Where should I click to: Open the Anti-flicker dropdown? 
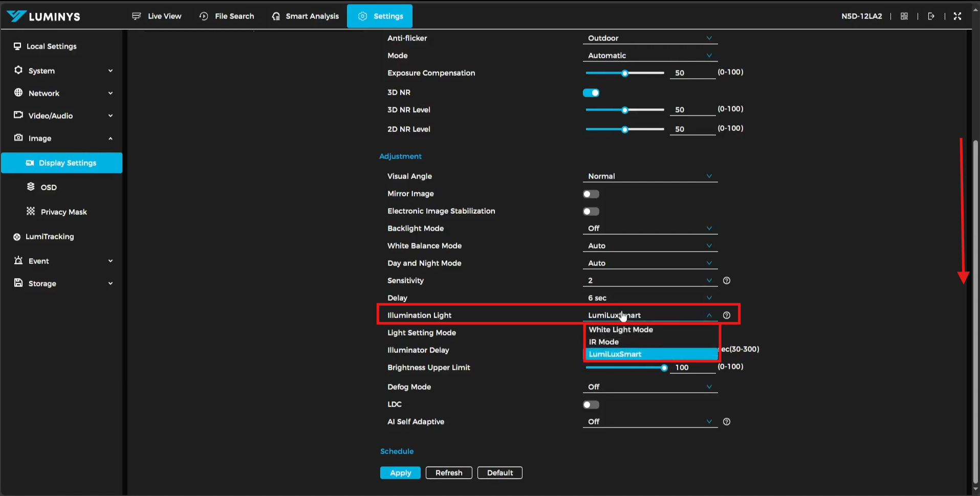[649, 38]
